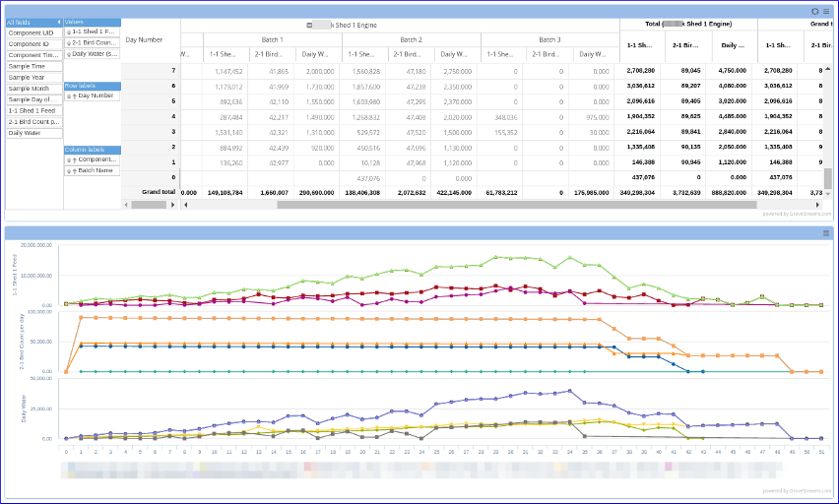Click gear icon on Daily Water value item

[x=68, y=53]
